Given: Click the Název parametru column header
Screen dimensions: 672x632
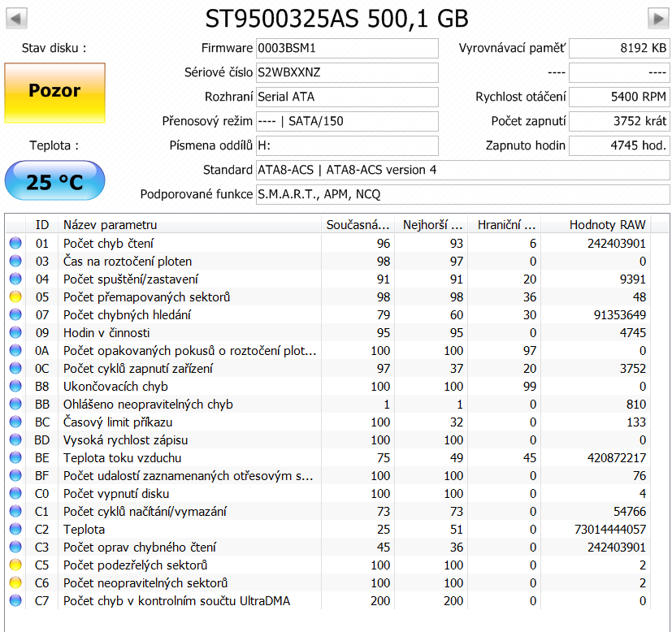Looking at the screenshot, I should pyautogui.click(x=189, y=224).
